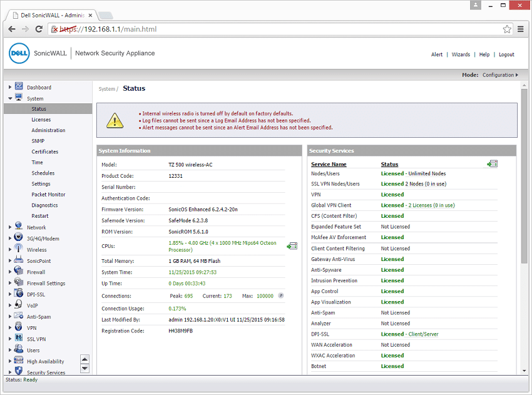Click the System monitor icon in sidebar

pyautogui.click(x=19, y=98)
